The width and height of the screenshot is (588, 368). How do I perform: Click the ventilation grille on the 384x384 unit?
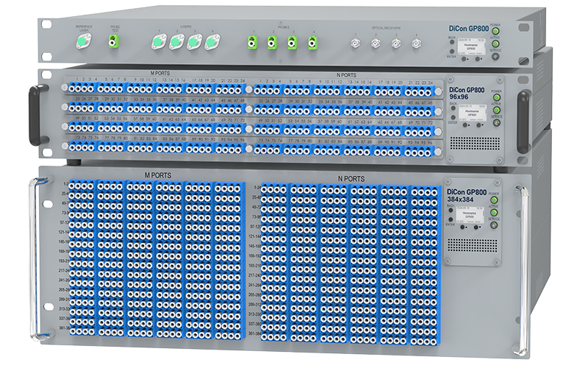472,245
